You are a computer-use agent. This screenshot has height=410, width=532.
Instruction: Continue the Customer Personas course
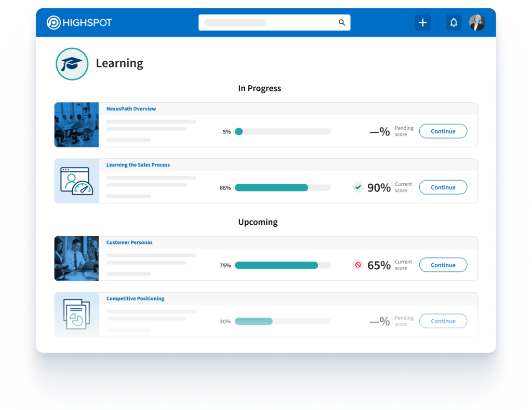coord(443,265)
